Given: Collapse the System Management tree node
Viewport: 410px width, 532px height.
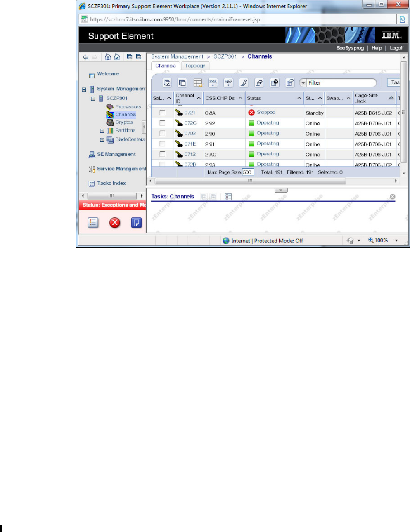Looking at the screenshot, I should pyautogui.click(x=84, y=89).
